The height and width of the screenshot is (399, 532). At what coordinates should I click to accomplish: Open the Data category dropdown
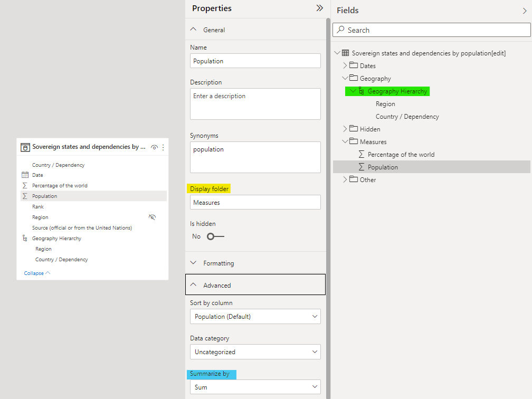(255, 352)
